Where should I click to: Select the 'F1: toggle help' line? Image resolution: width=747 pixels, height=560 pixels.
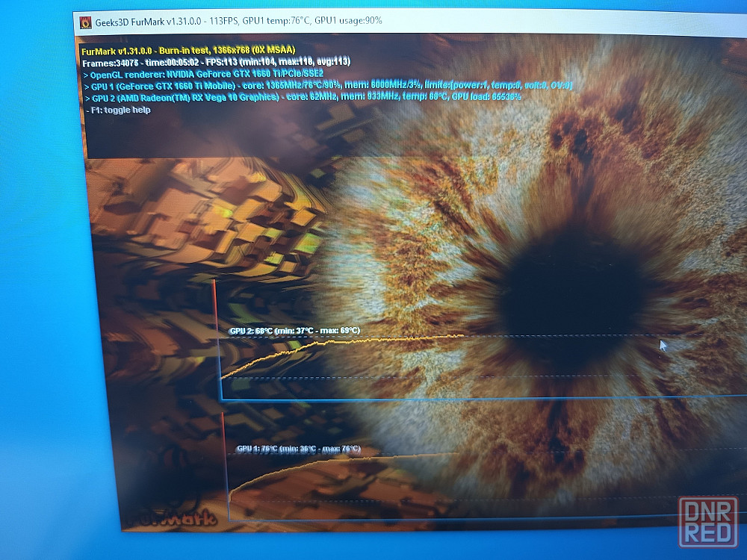tap(120, 110)
